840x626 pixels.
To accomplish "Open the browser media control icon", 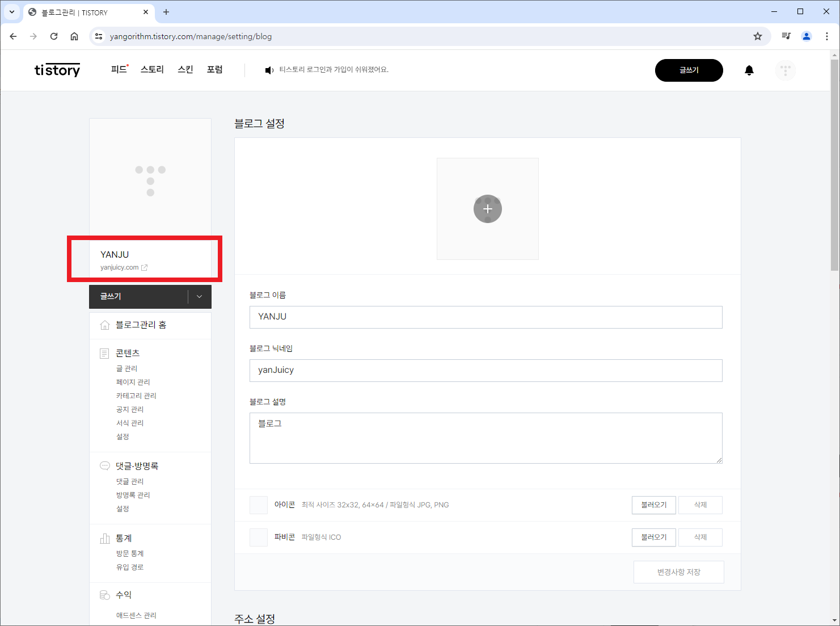I will 786,36.
